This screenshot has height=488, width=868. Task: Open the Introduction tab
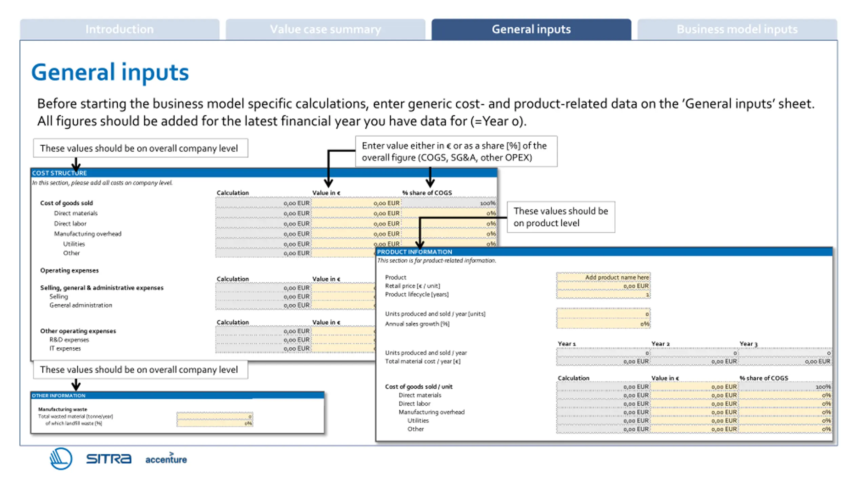pos(119,29)
